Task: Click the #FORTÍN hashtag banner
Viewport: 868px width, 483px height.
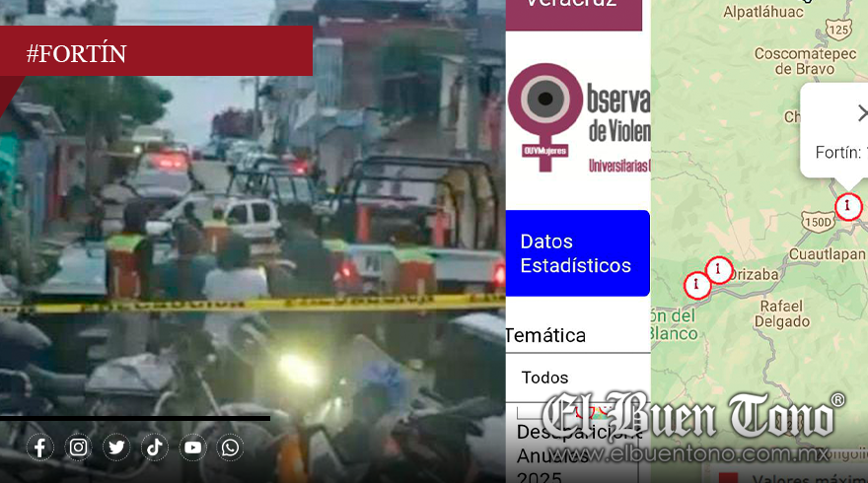Action: (156, 53)
